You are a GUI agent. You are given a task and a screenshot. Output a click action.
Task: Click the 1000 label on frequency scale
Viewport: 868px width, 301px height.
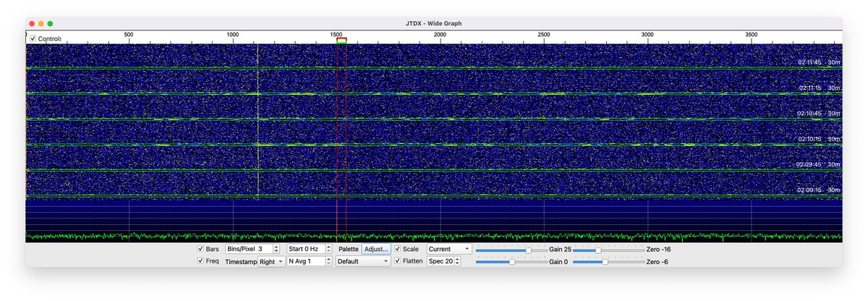tap(233, 35)
